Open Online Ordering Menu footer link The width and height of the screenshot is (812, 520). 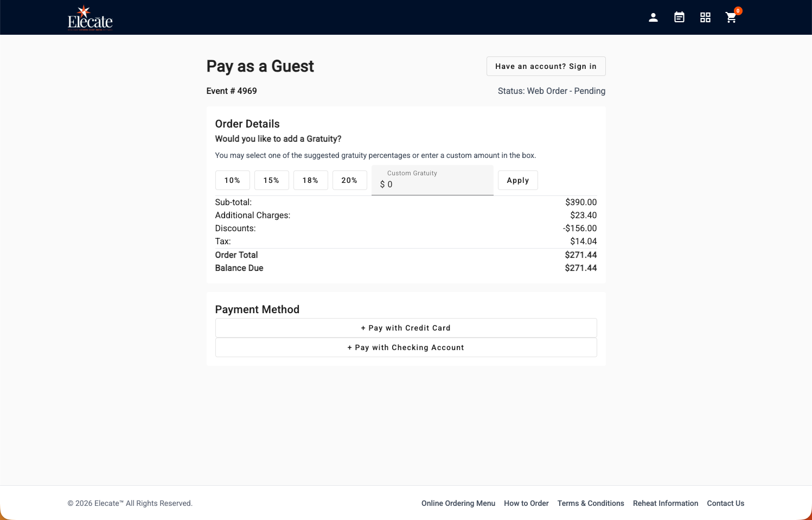coord(458,503)
